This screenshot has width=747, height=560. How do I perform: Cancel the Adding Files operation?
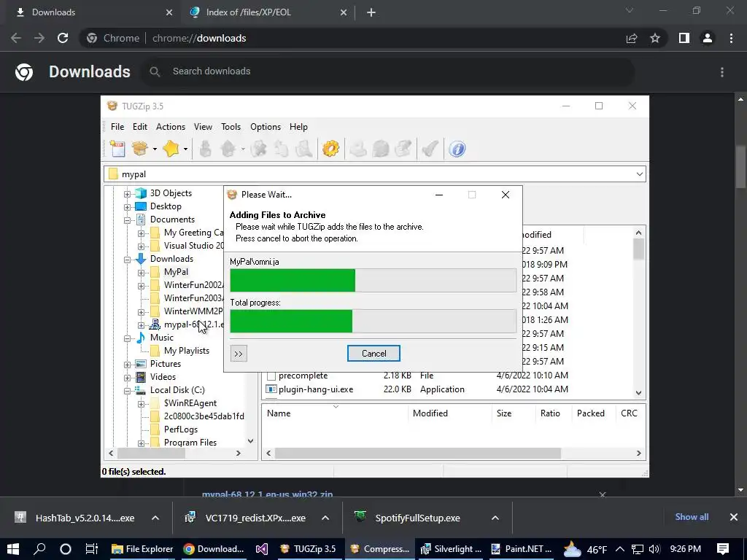(x=373, y=354)
